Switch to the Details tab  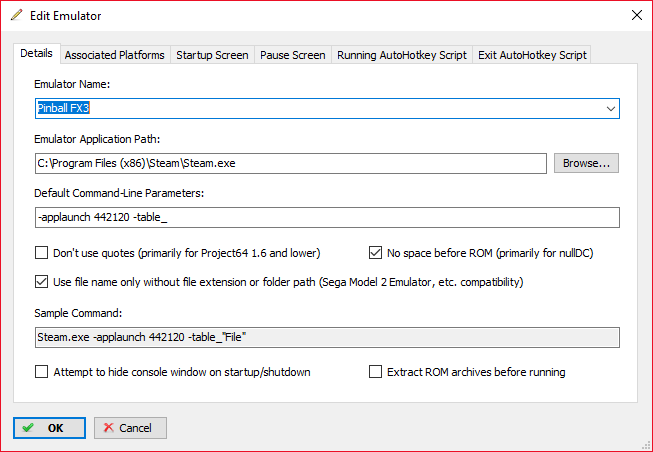coord(37,53)
